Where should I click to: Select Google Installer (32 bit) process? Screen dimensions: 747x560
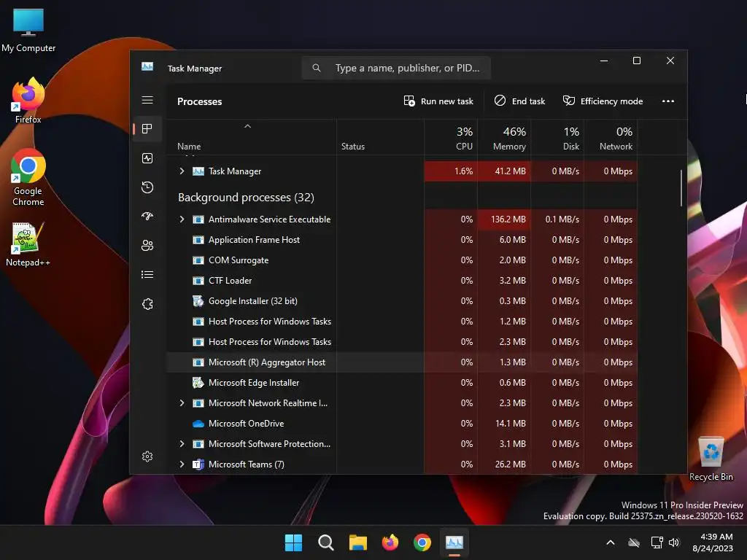pyautogui.click(x=402, y=301)
